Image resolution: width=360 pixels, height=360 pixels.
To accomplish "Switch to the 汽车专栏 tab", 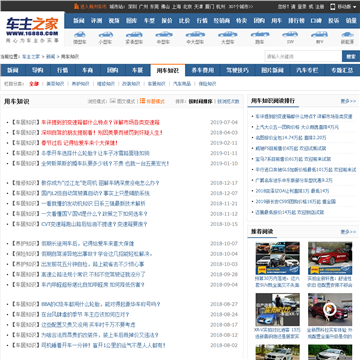I will click(307, 70).
